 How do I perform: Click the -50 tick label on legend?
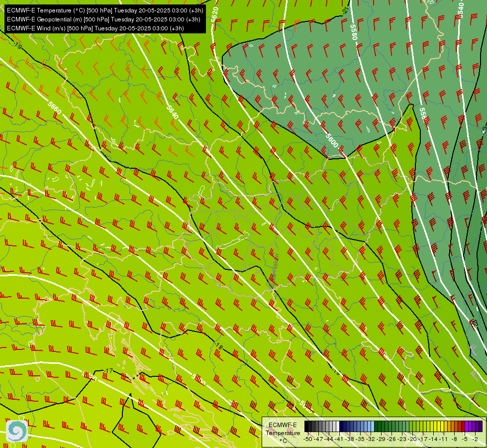[x=308, y=439]
